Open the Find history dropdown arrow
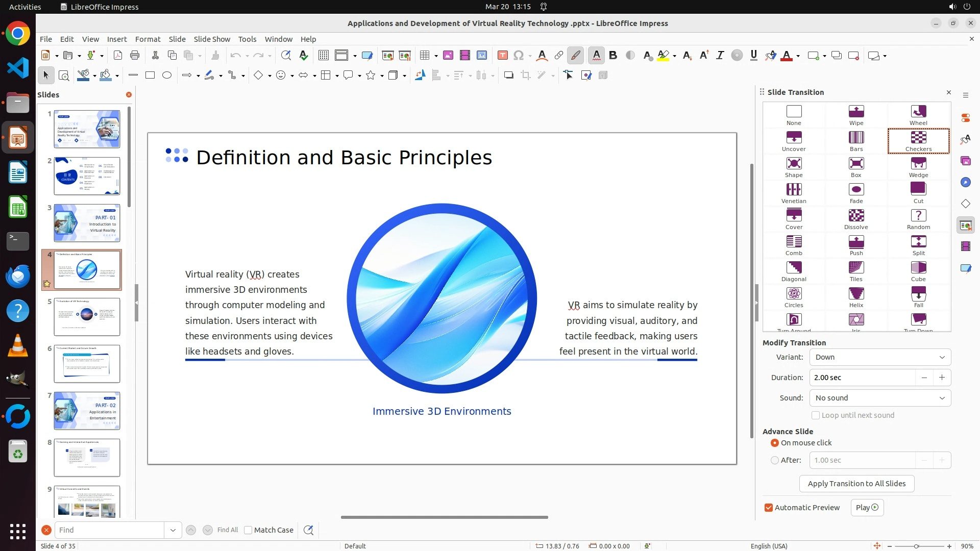980x551 pixels. click(173, 530)
